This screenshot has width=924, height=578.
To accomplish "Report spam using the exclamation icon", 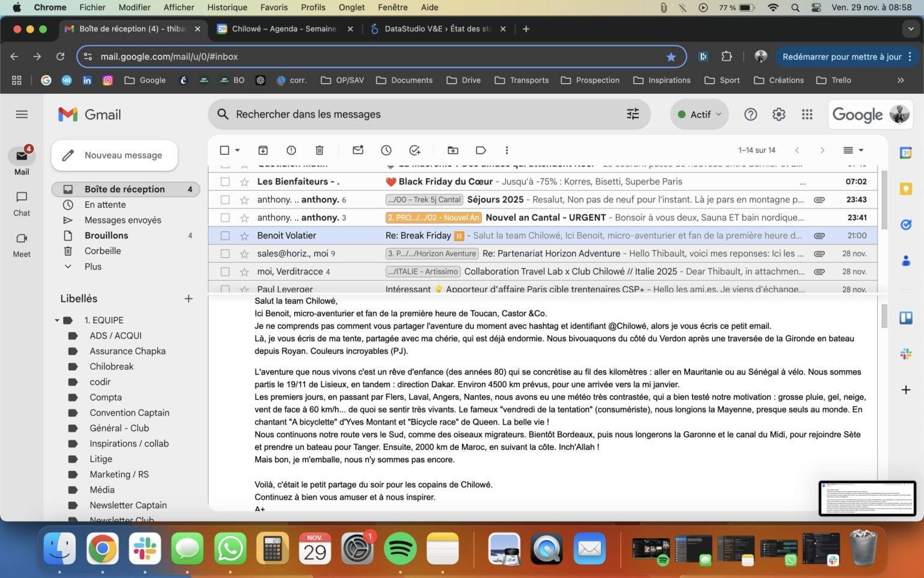I will 291,151.
